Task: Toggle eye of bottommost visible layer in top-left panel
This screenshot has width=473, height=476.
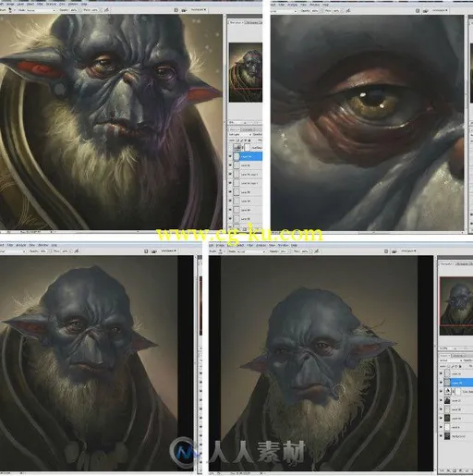Action: click(x=230, y=218)
